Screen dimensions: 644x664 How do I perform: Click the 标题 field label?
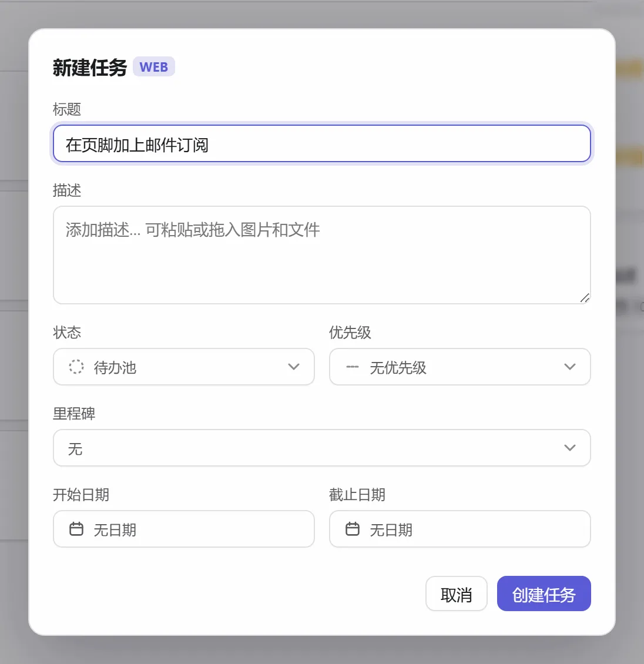click(x=67, y=109)
